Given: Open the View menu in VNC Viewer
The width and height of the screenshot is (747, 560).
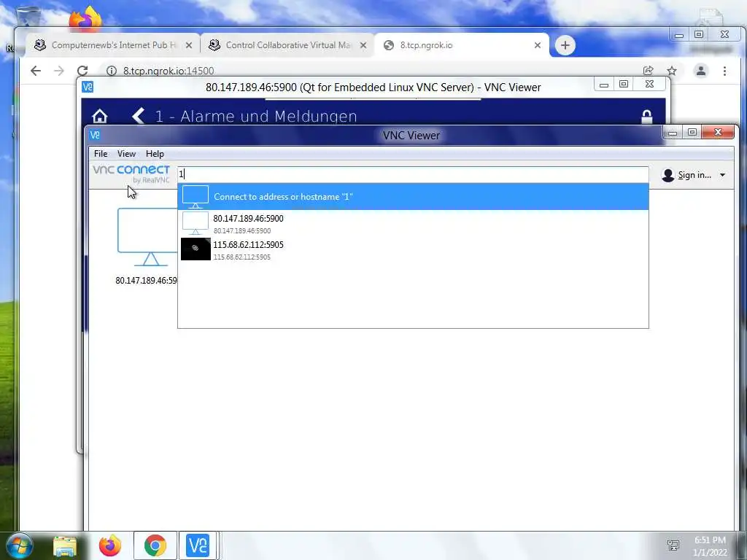Looking at the screenshot, I should coord(126,154).
